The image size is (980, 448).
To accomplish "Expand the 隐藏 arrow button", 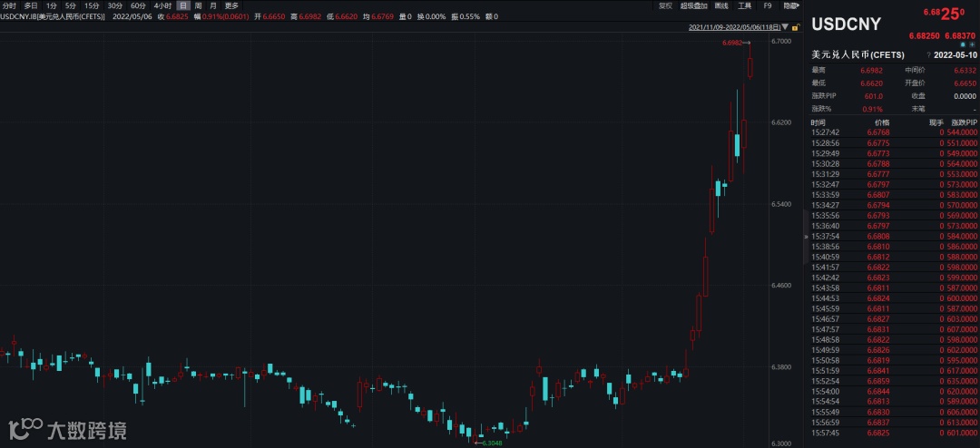I will point(791,5).
